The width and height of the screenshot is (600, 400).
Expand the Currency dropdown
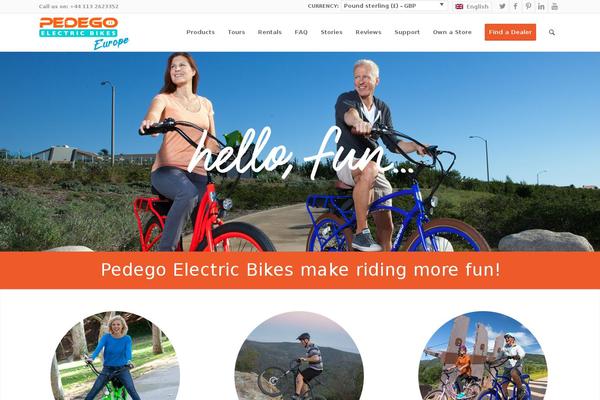pyautogui.click(x=394, y=6)
